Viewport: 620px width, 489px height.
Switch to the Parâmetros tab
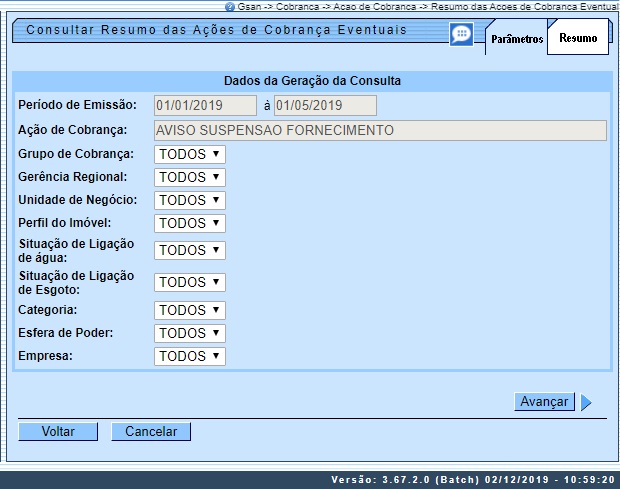(517, 40)
